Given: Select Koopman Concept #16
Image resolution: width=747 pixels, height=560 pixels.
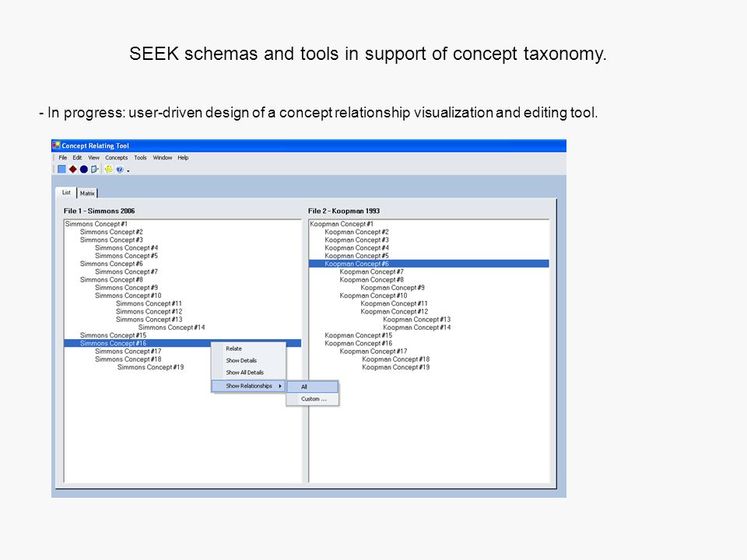Looking at the screenshot, I should [x=359, y=343].
